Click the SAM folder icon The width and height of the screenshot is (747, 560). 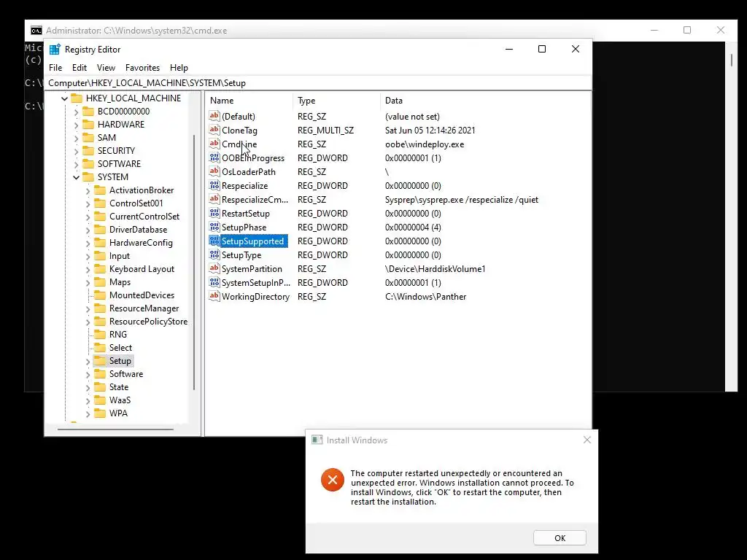[88, 138]
